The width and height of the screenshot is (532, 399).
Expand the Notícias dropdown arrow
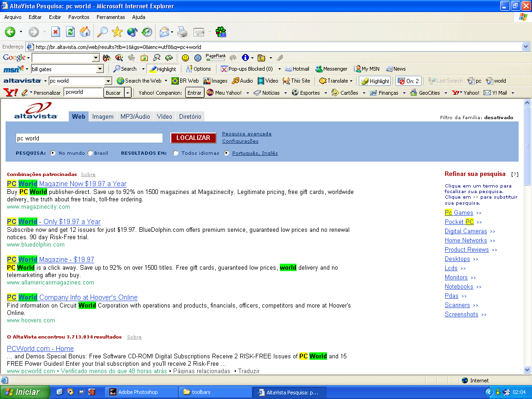[x=286, y=93]
